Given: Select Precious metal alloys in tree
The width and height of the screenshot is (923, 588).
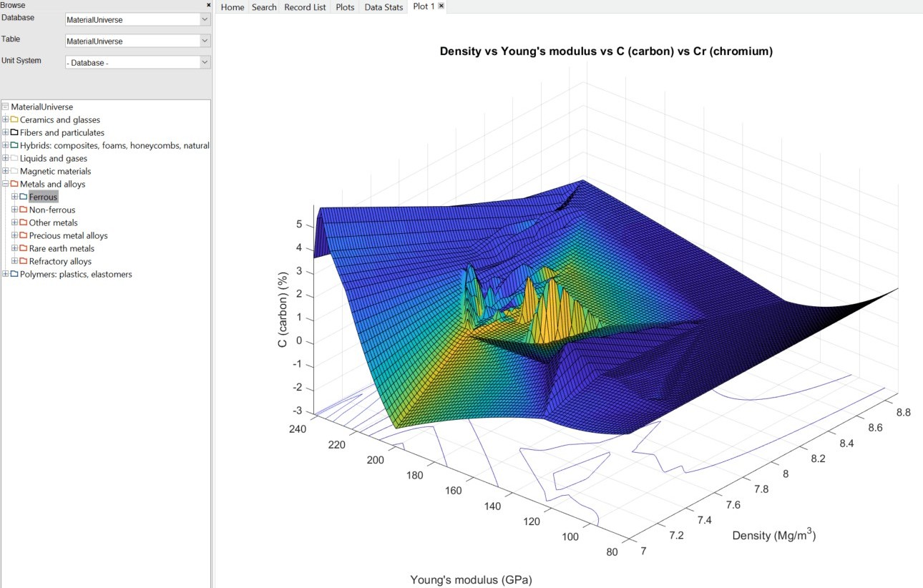Looking at the screenshot, I should [x=68, y=235].
